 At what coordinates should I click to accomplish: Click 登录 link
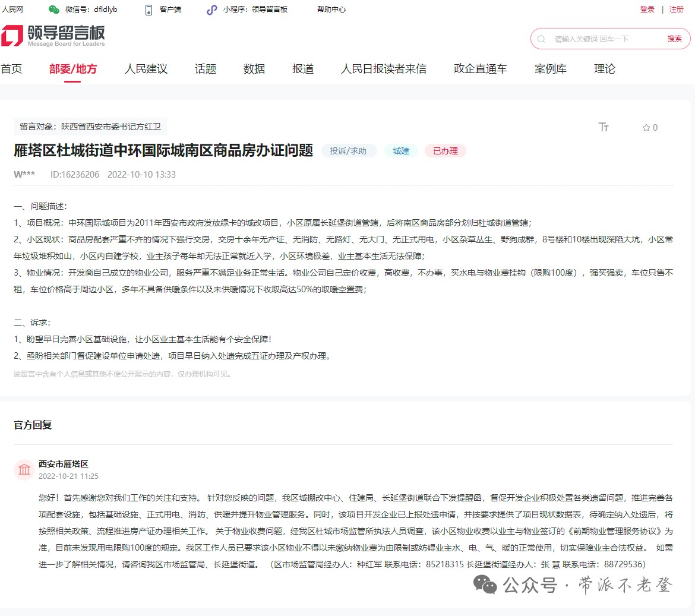(647, 10)
